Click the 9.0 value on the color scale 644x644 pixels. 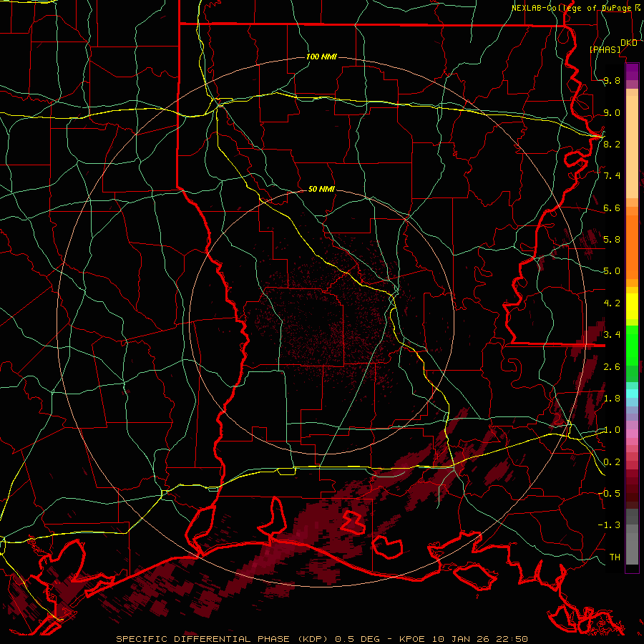(x=612, y=112)
